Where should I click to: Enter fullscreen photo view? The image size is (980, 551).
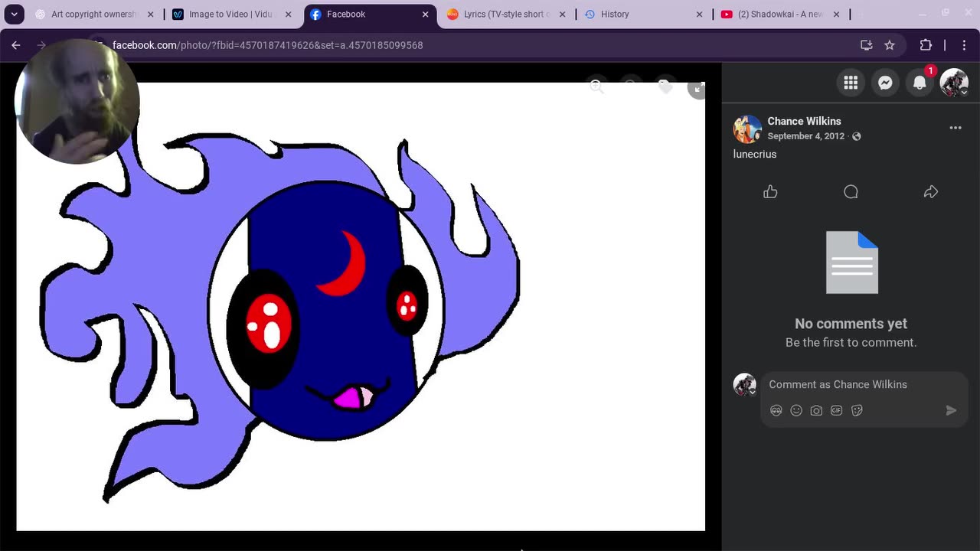(x=697, y=89)
